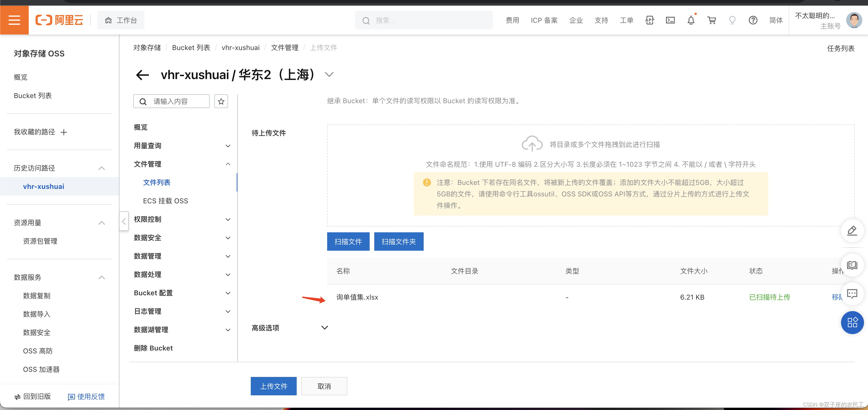Star the search filter favorite toggle

pos(221,101)
